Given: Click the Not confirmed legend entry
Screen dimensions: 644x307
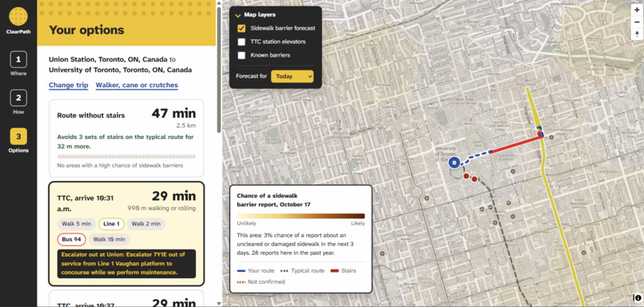Looking at the screenshot, I should click(x=260, y=282).
